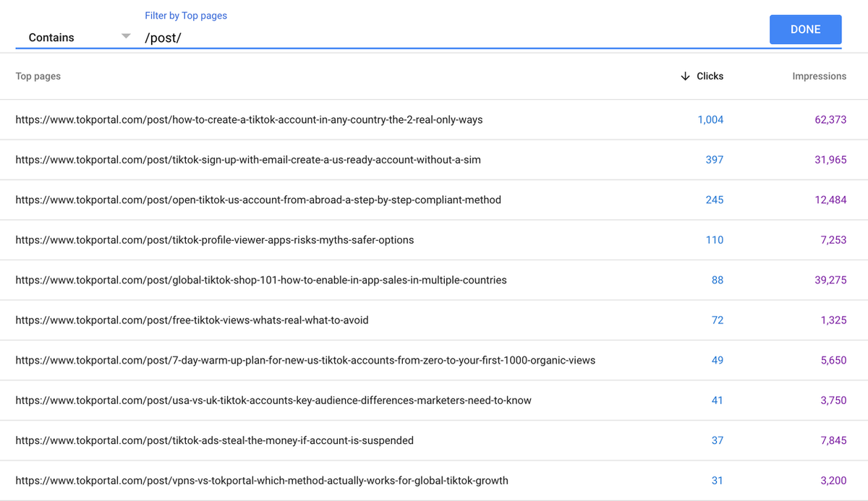Click the 3,750 impressions value
The image size is (868, 501).
833,401
